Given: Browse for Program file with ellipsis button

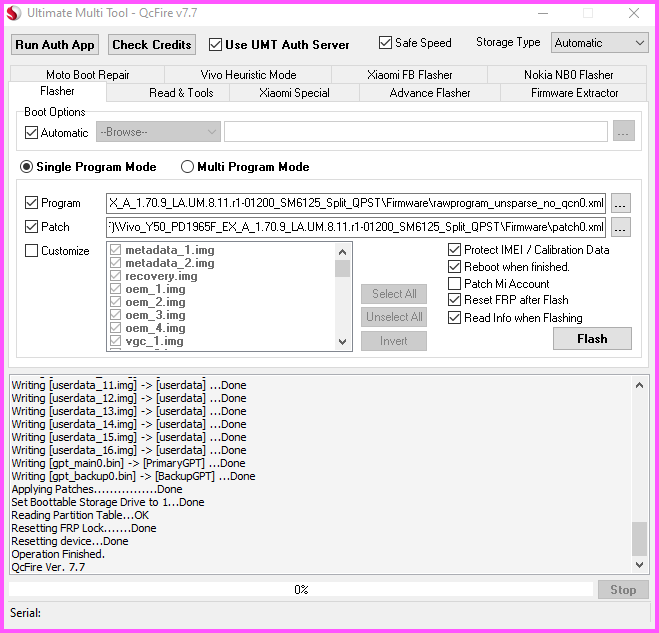Looking at the screenshot, I should [x=620, y=203].
